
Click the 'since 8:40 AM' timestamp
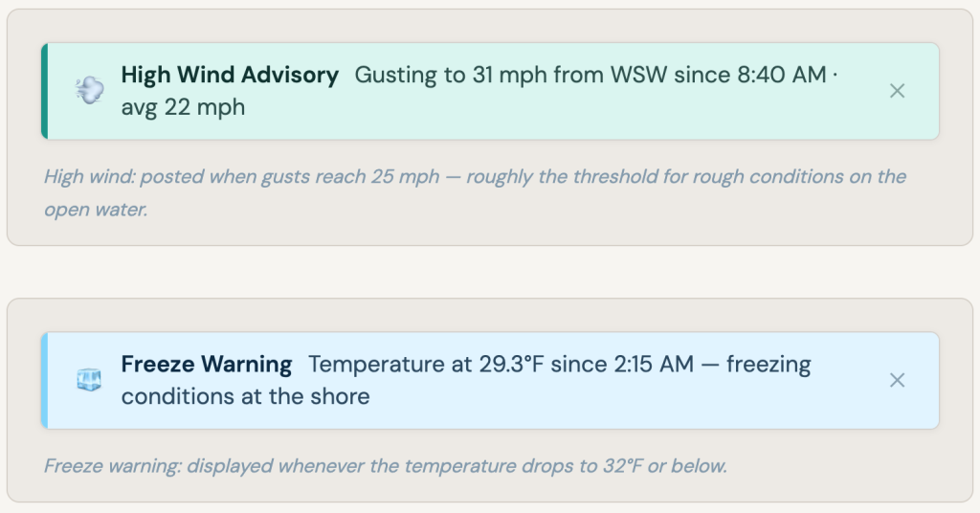749,75
